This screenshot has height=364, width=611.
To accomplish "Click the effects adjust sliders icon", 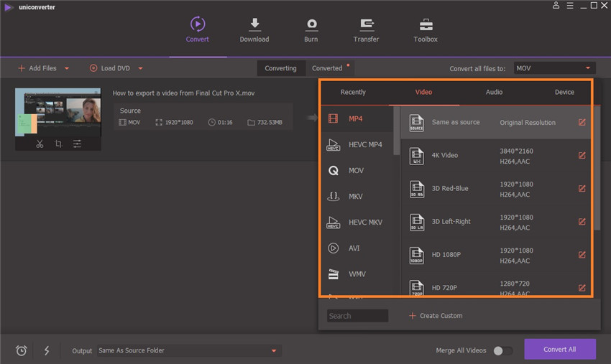I will pos(77,144).
